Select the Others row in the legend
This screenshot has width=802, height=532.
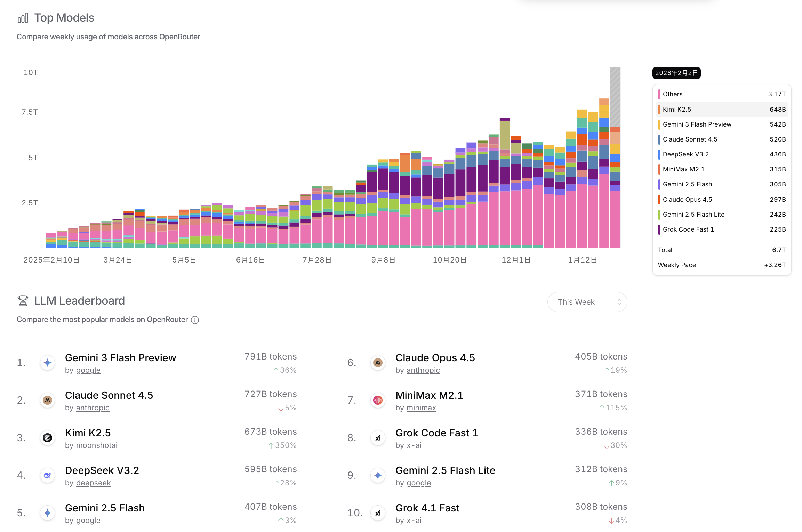(x=722, y=94)
